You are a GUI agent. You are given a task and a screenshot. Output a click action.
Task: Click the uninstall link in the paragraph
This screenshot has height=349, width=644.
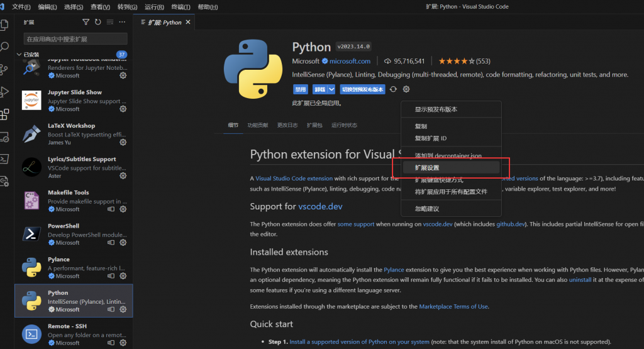point(580,280)
